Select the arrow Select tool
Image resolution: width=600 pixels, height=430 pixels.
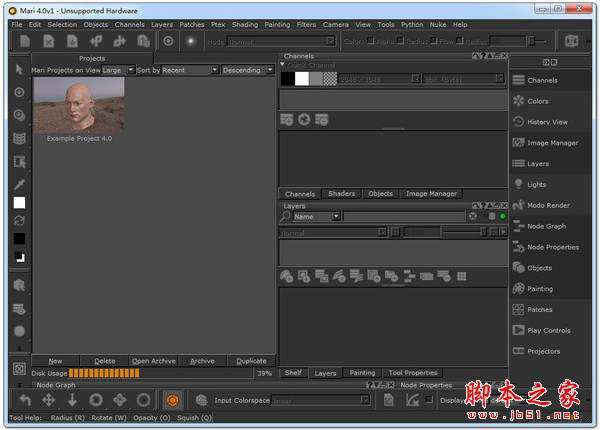coord(19,69)
